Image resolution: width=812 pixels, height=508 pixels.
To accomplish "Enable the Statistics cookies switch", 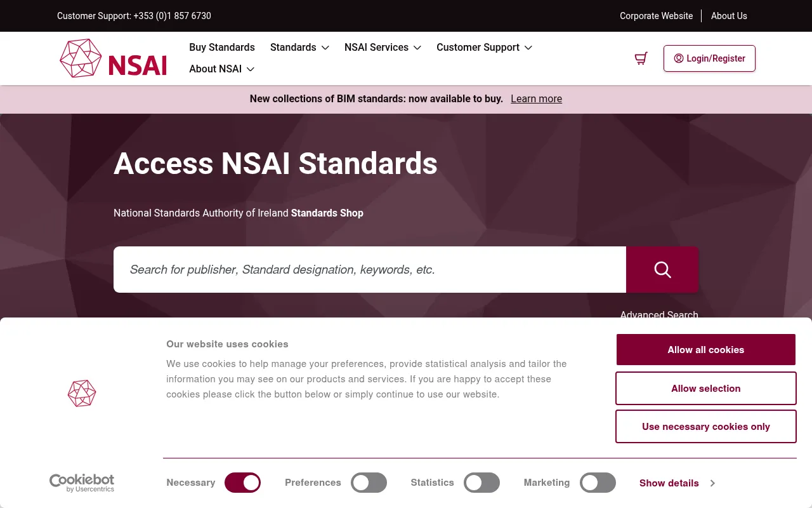I will (481, 483).
